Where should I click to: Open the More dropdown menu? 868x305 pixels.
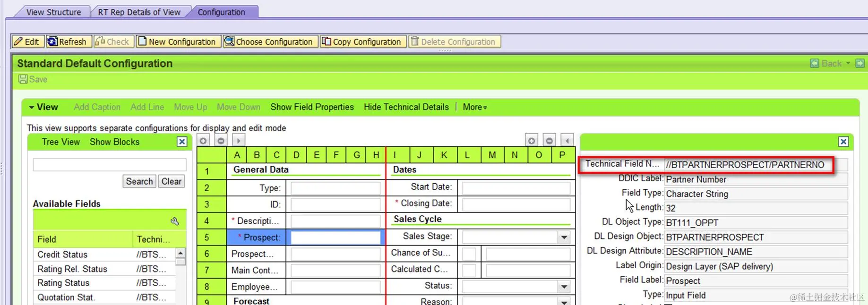[475, 107]
